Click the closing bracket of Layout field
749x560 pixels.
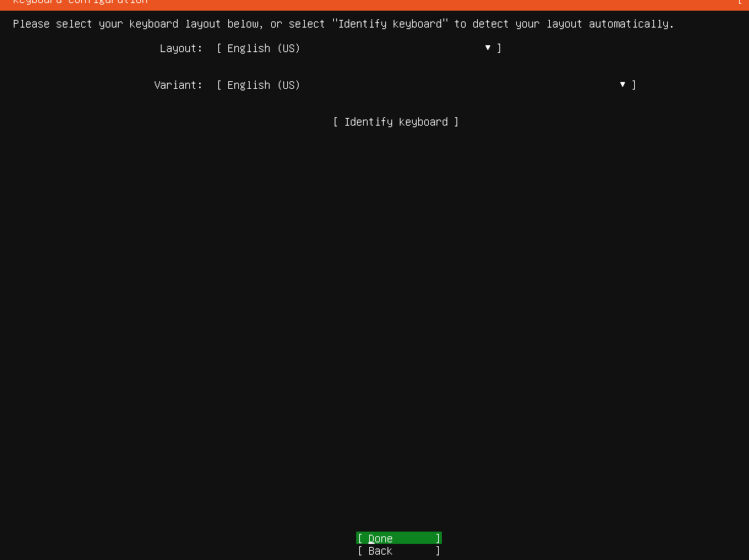pyautogui.click(x=499, y=48)
